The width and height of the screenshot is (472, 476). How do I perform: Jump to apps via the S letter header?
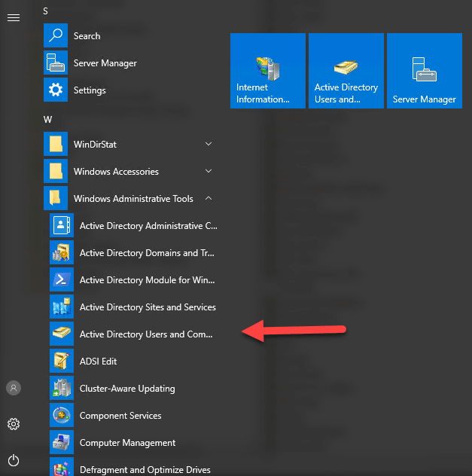tap(45, 11)
